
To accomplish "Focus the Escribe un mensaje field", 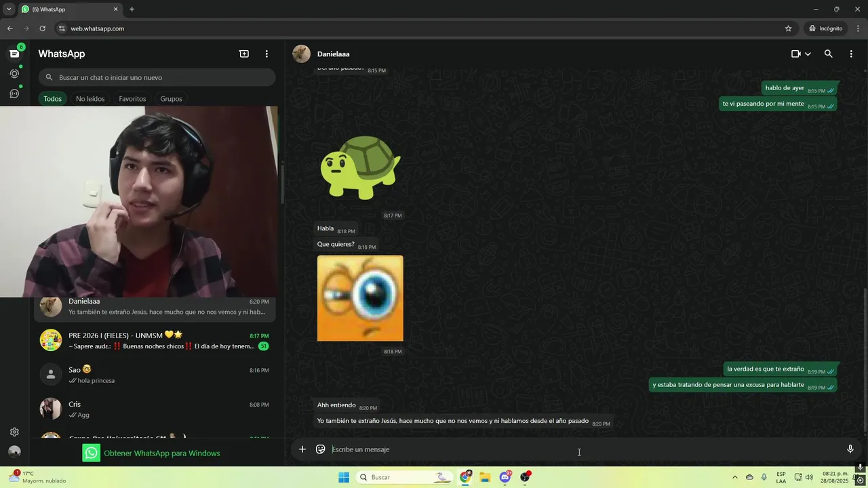I will [583, 449].
